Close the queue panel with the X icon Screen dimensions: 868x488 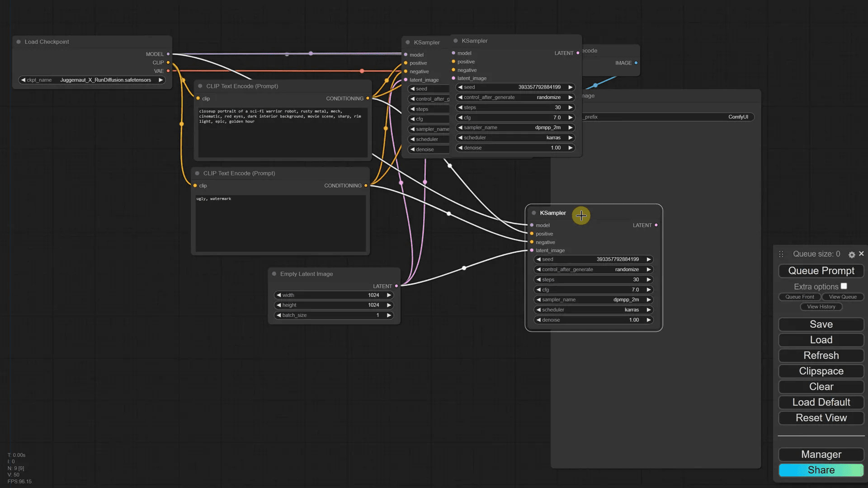tap(861, 254)
